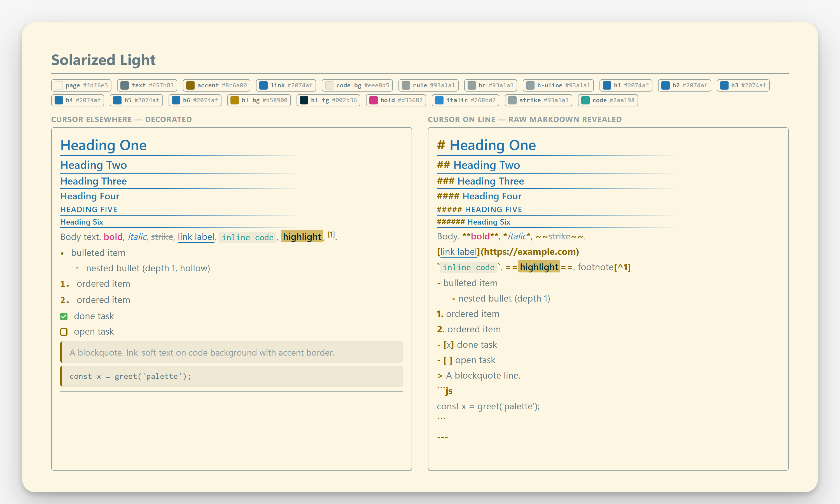
Task: Click the raw '#### Heading Four' line
Action: (479, 196)
